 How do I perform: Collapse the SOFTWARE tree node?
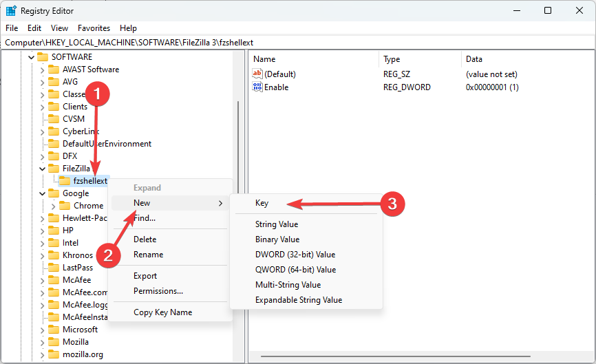(31, 57)
